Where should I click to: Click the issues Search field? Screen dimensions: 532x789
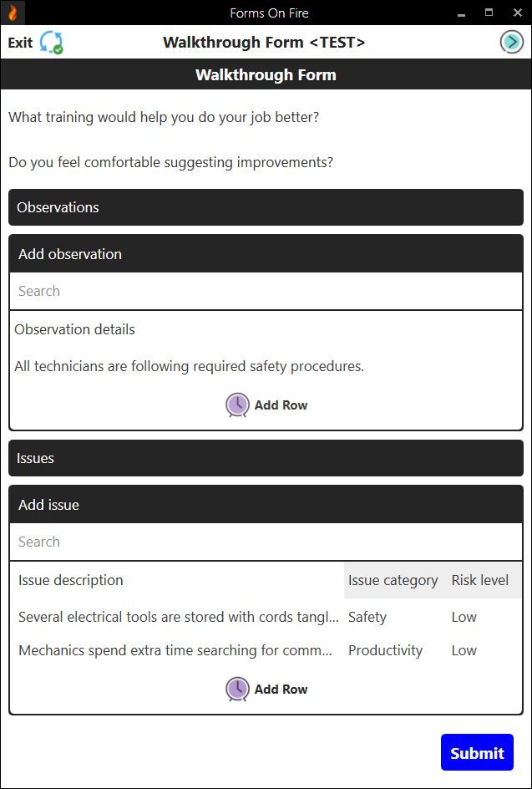[266, 541]
